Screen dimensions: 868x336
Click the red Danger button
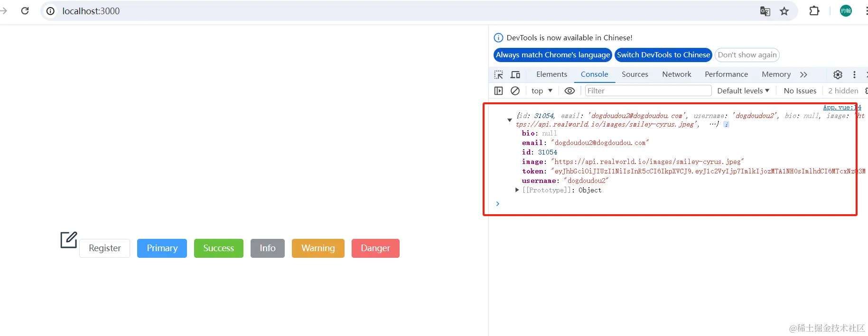(375, 248)
